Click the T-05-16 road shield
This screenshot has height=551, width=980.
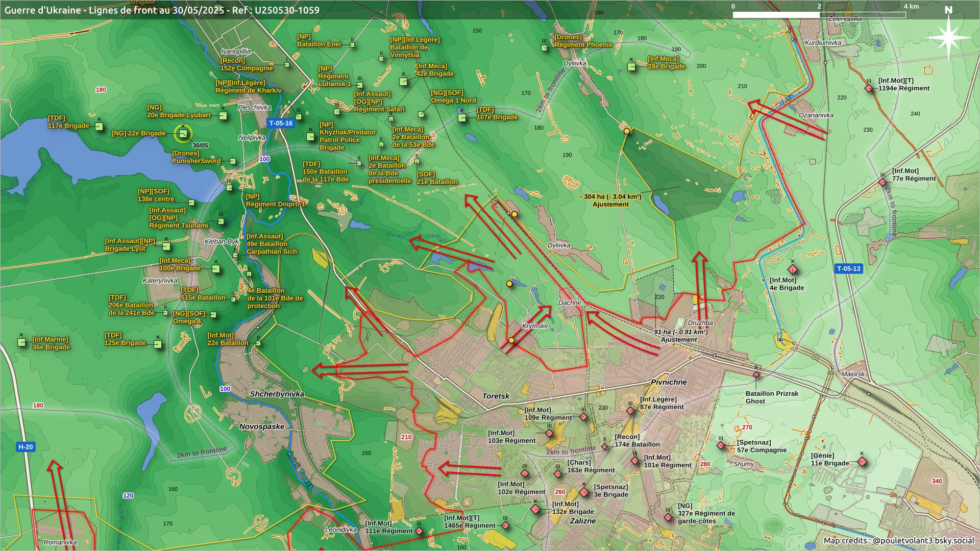(x=281, y=123)
